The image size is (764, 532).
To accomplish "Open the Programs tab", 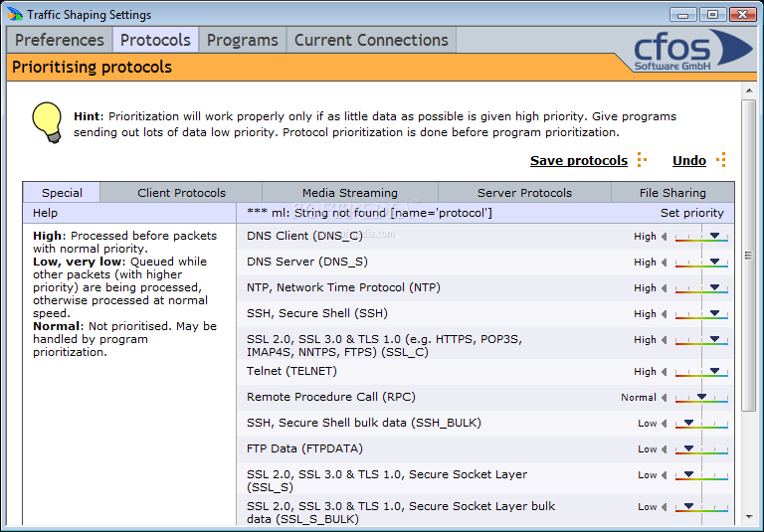I will [x=242, y=40].
